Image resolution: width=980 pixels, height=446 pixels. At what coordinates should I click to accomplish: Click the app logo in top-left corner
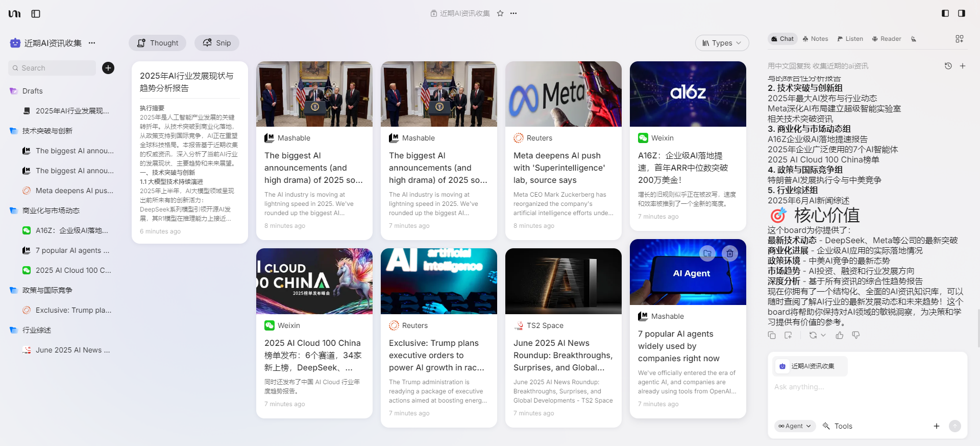click(x=15, y=14)
